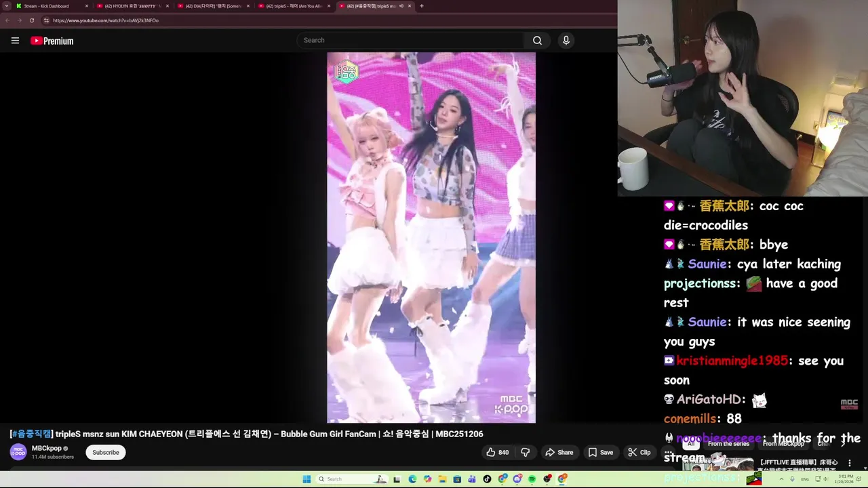Open a new browser tab
The width and height of the screenshot is (868, 488).
coord(421,6)
